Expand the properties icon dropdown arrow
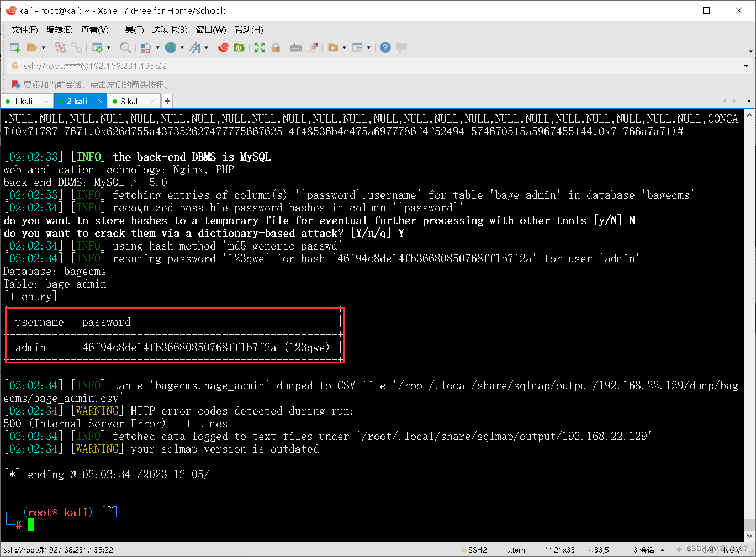This screenshot has width=756, height=557. point(108,48)
